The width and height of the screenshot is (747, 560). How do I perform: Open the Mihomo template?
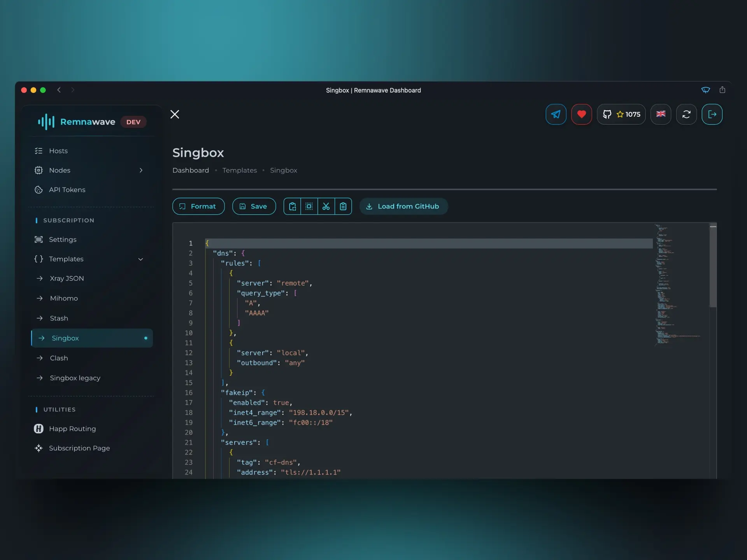coord(91,298)
